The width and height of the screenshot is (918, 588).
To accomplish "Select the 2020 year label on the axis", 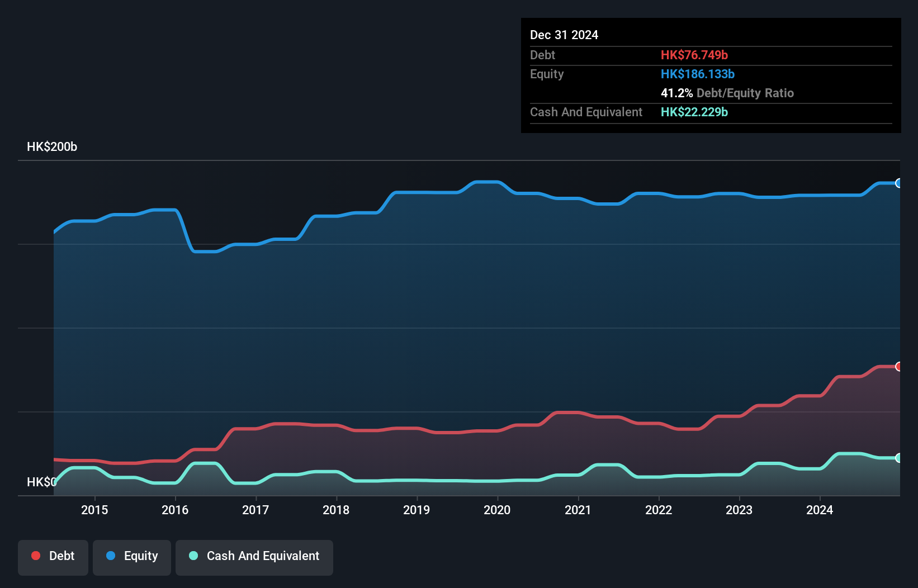I will pos(497,510).
